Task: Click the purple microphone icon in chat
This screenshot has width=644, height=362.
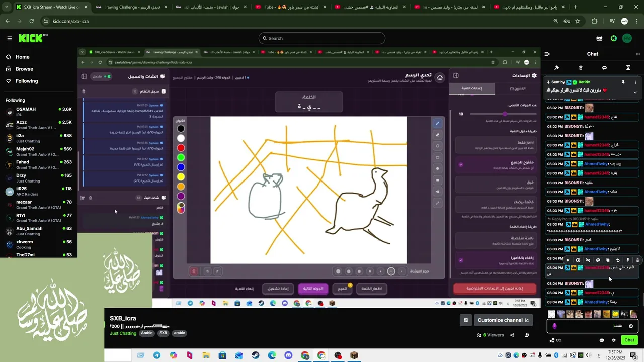Action: (554, 326)
